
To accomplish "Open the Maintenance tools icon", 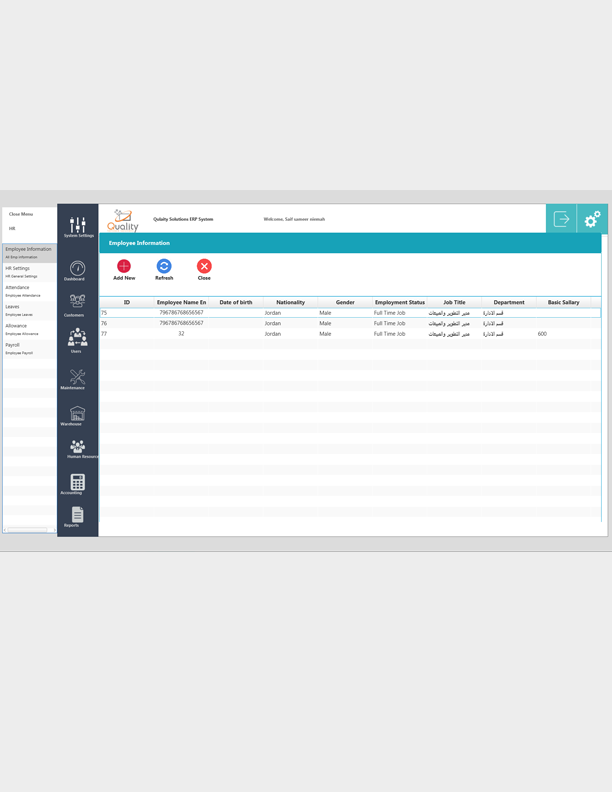I will [x=77, y=377].
